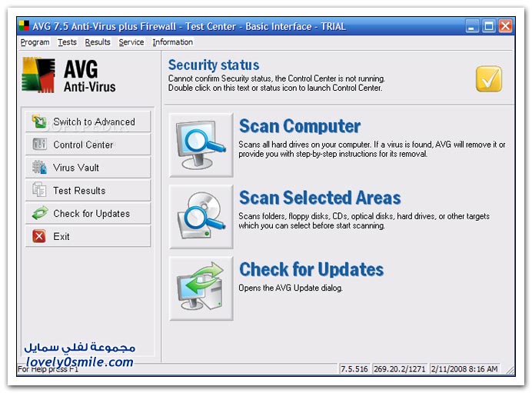Click the Control Center sidebar icon
This screenshot has height=393, width=532.
click(39, 145)
